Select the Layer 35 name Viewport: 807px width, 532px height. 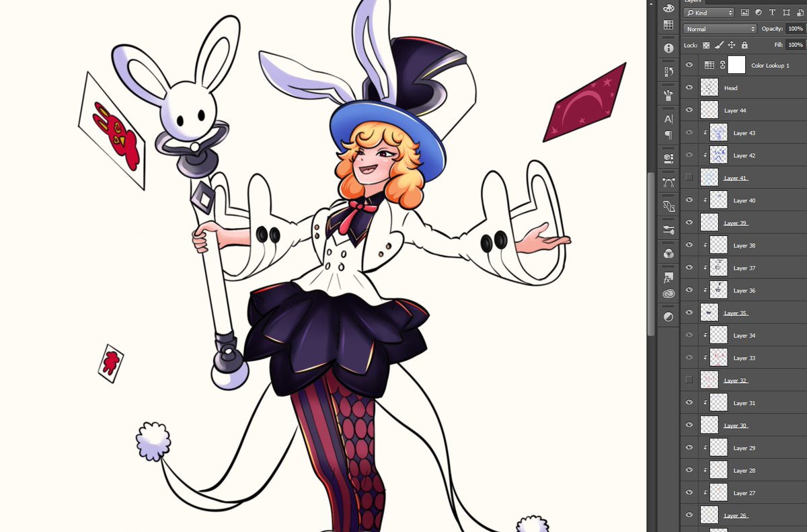click(x=736, y=313)
